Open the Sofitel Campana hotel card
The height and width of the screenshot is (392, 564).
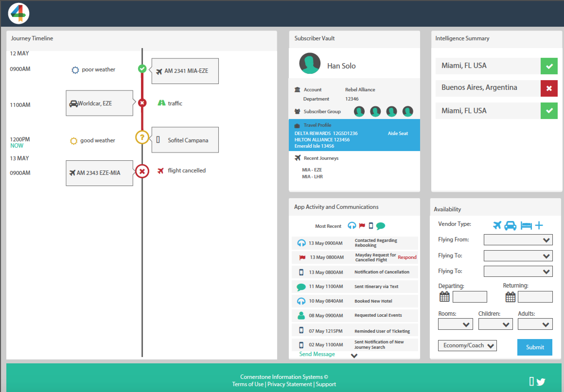[185, 140]
